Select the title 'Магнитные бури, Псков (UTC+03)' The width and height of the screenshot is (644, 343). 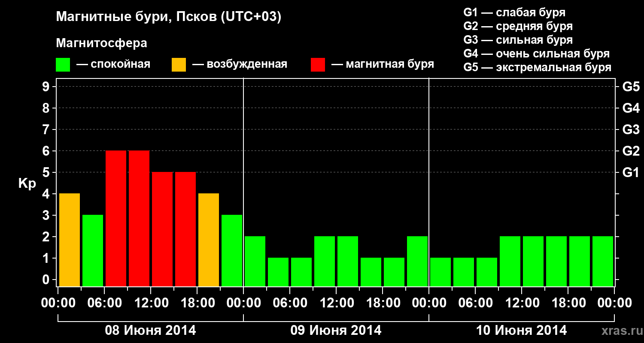tap(169, 17)
